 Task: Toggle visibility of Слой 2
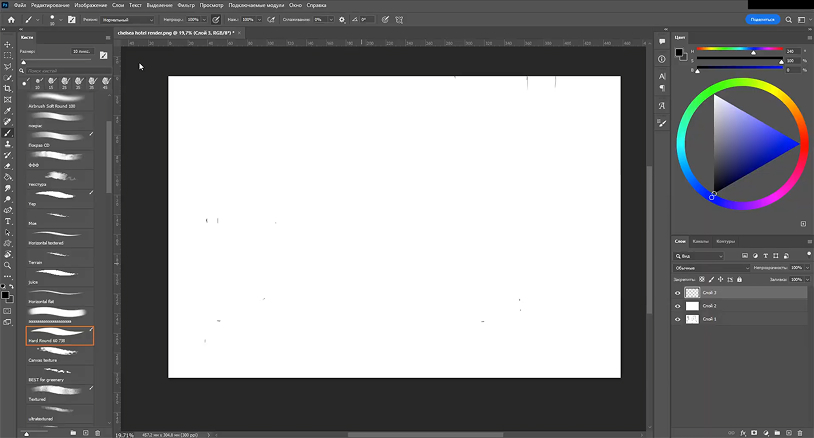(x=678, y=306)
